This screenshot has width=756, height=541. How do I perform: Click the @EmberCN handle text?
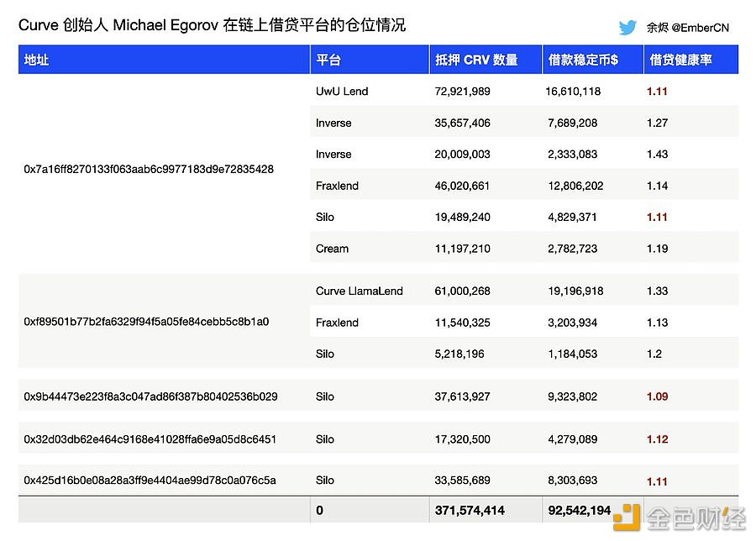click(700, 28)
